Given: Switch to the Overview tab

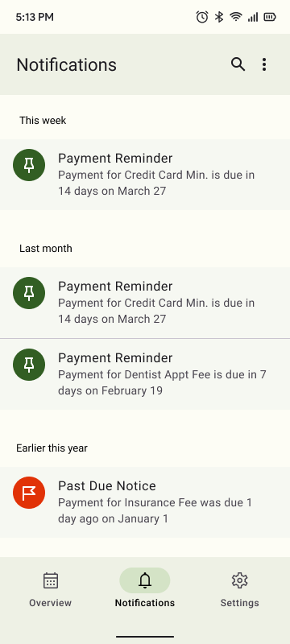Looking at the screenshot, I should coord(51,589).
